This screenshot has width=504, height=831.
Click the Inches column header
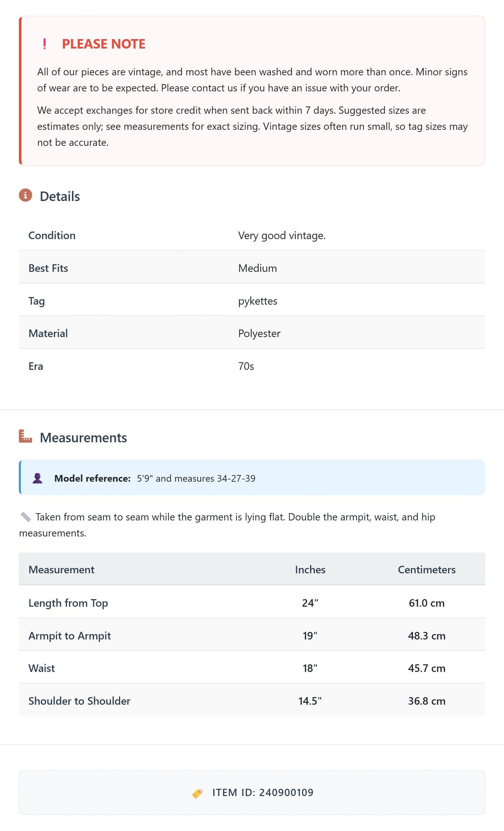tap(310, 569)
